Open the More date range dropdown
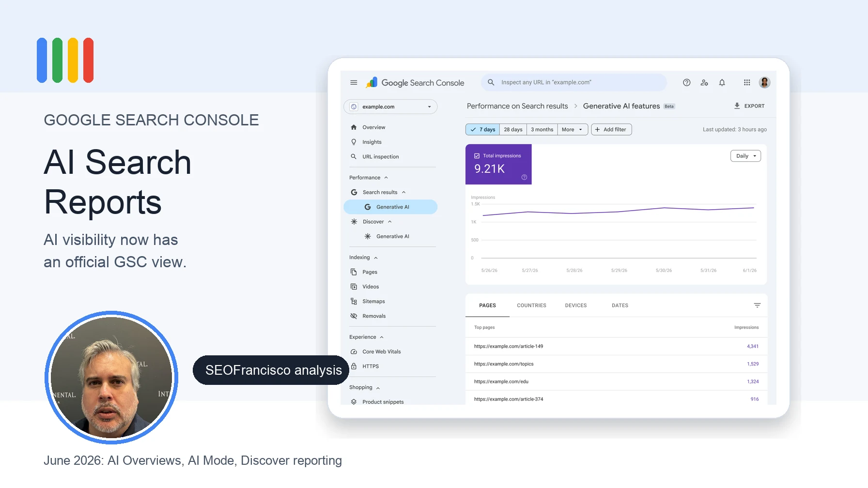Image resolution: width=868 pixels, height=488 pixels. pos(573,130)
